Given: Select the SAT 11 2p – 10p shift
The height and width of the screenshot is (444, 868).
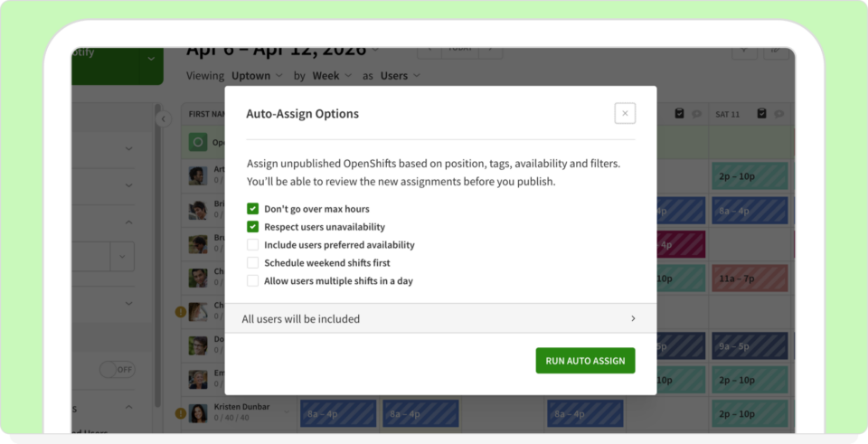Looking at the screenshot, I should pos(750,175).
